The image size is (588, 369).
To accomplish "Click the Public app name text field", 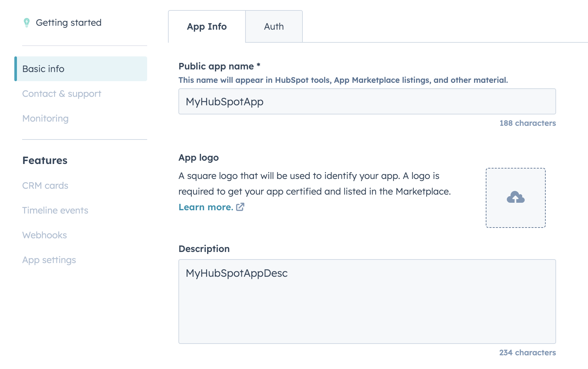I will [367, 101].
